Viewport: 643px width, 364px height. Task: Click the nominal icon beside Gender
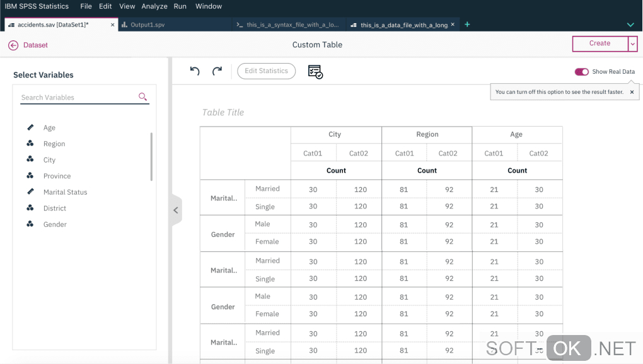30,224
